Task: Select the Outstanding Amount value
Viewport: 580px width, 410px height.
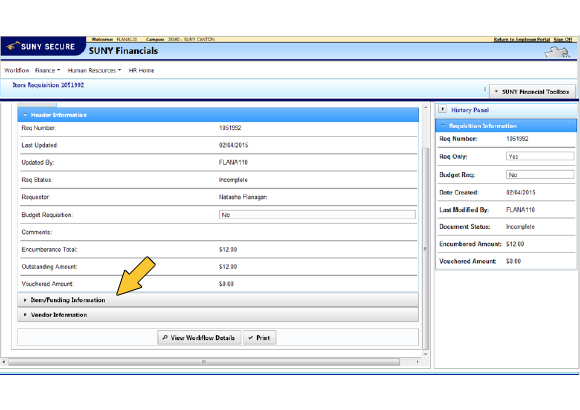Action: point(228,266)
